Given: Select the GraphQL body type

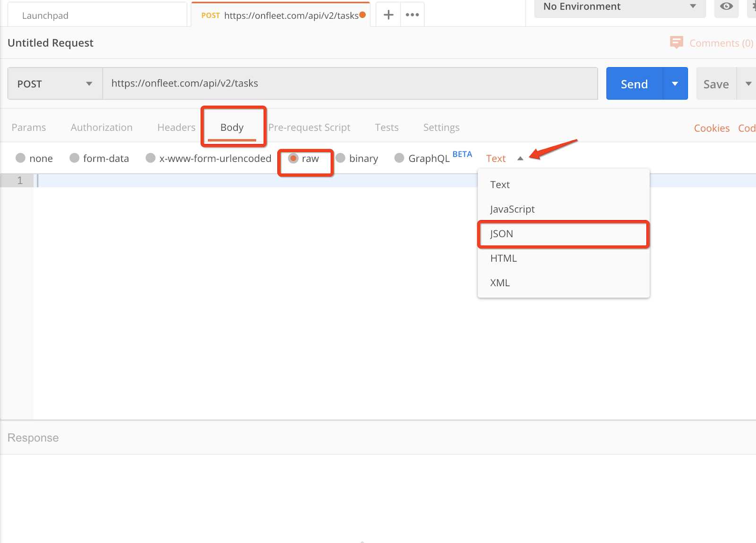Looking at the screenshot, I should point(399,158).
